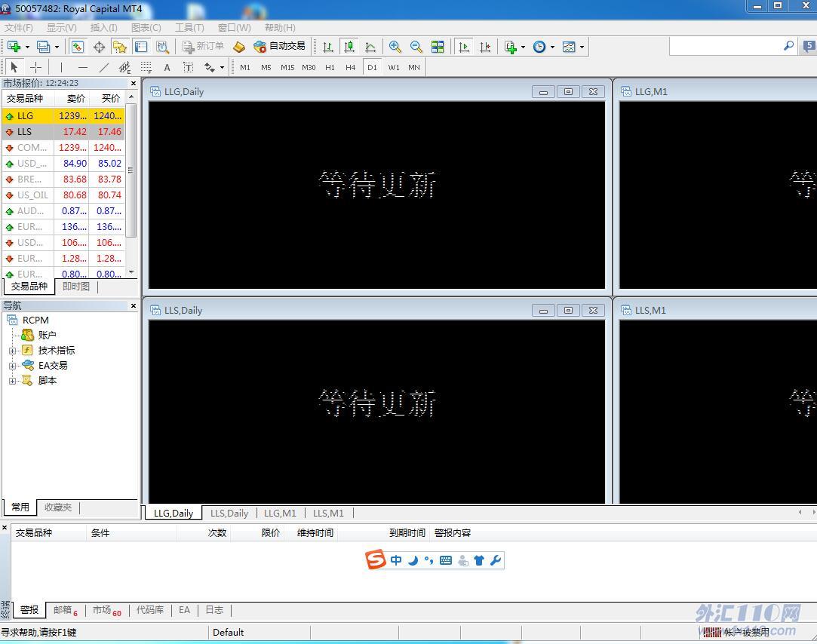This screenshot has height=644, width=817.
Task: Open the 邮箱 terminal tab
Action: click(65, 610)
